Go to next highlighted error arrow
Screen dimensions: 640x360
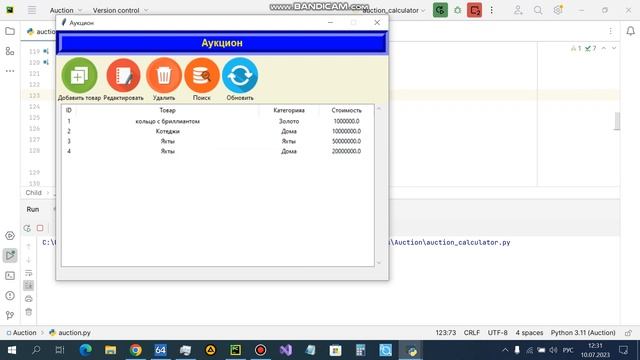pos(614,48)
